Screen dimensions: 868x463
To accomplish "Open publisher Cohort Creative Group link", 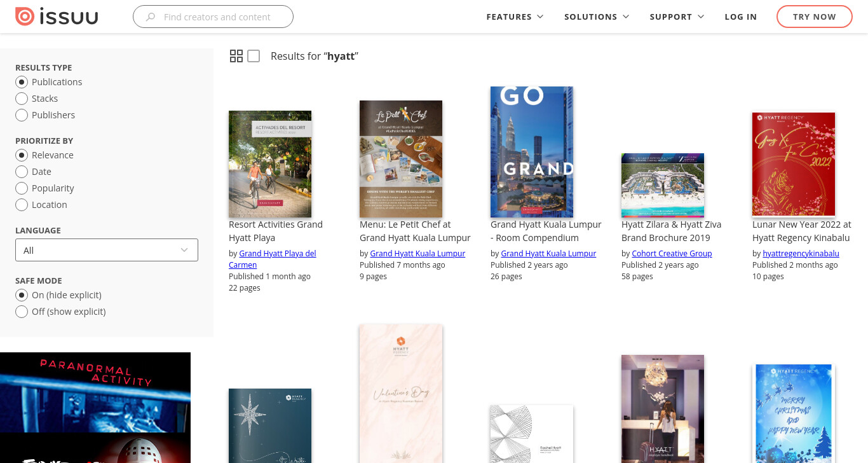I will pyautogui.click(x=672, y=253).
